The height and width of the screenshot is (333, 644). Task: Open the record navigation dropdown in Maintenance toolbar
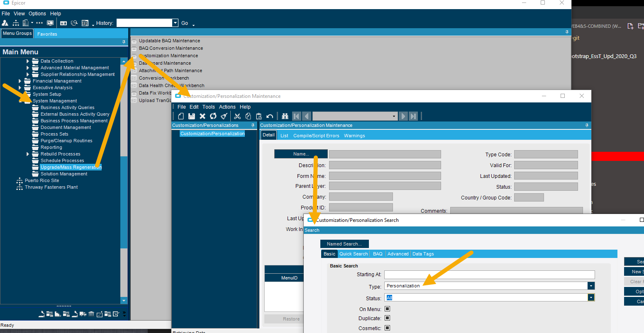coord(394,117)
